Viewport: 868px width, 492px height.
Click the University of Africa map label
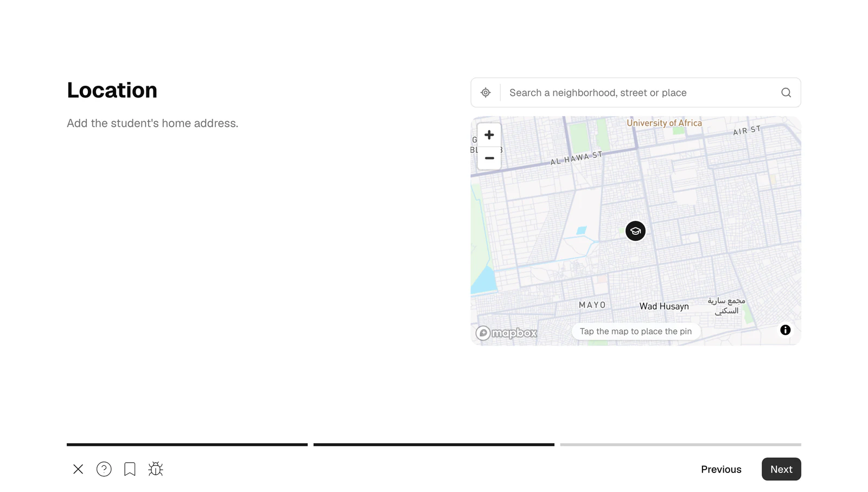664,123
